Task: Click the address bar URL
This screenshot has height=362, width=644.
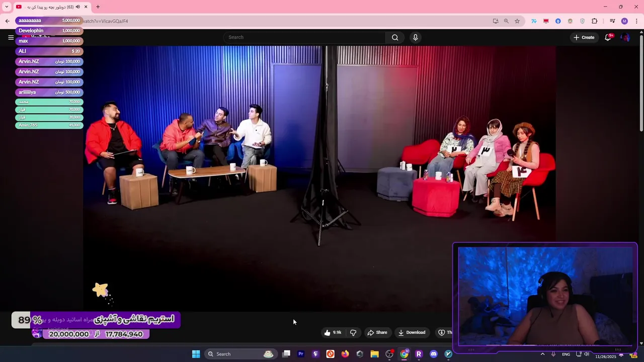Action: pos(106,21)
